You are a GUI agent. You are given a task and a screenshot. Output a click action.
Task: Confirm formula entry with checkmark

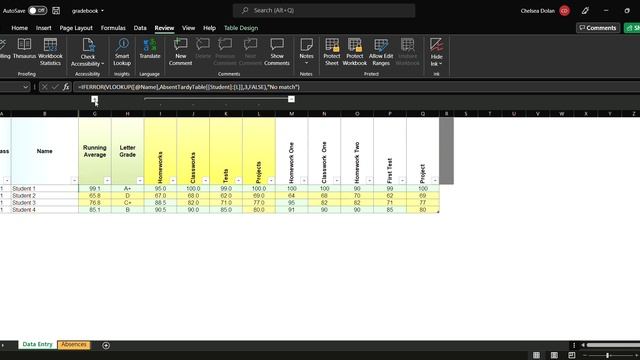[55, 87]
